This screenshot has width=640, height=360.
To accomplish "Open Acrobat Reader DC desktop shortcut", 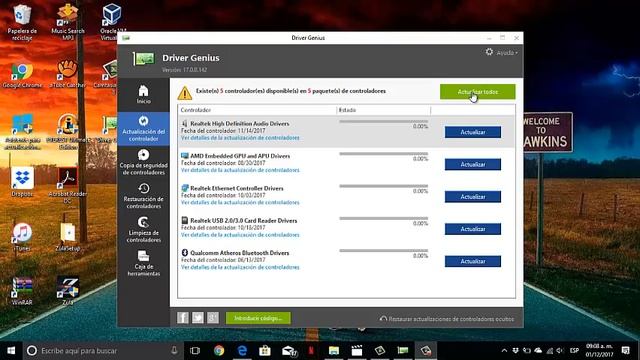I will tap(68, 185).
